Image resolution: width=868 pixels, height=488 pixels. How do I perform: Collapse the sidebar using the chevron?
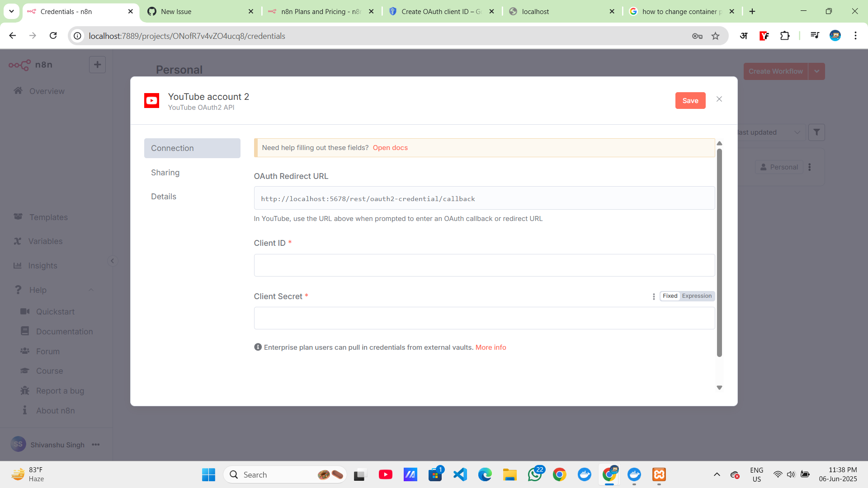(x=113, y=261)
